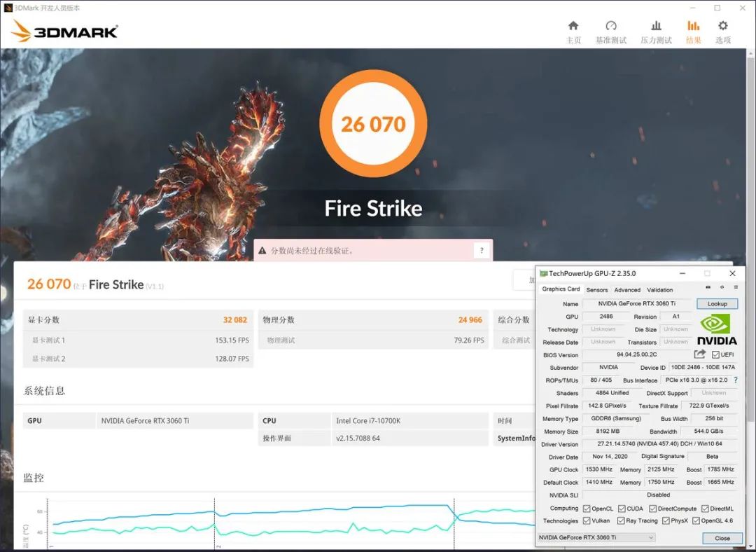The height and width of the screenshot is (552, 756).
Task: Click the Memory Type value GDDR6 (Samsung)
Action: (x=616, y=418)
